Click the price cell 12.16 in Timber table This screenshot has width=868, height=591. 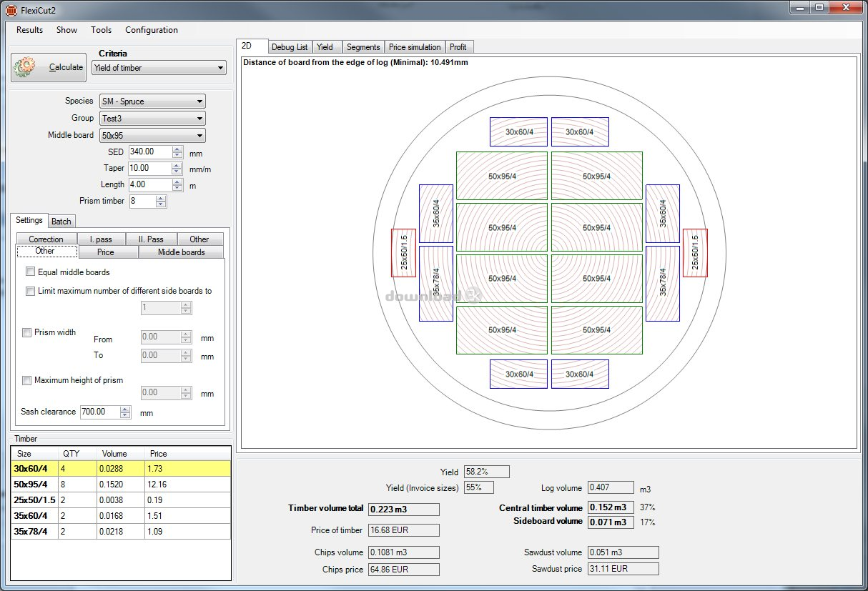[x=187, y=485]
